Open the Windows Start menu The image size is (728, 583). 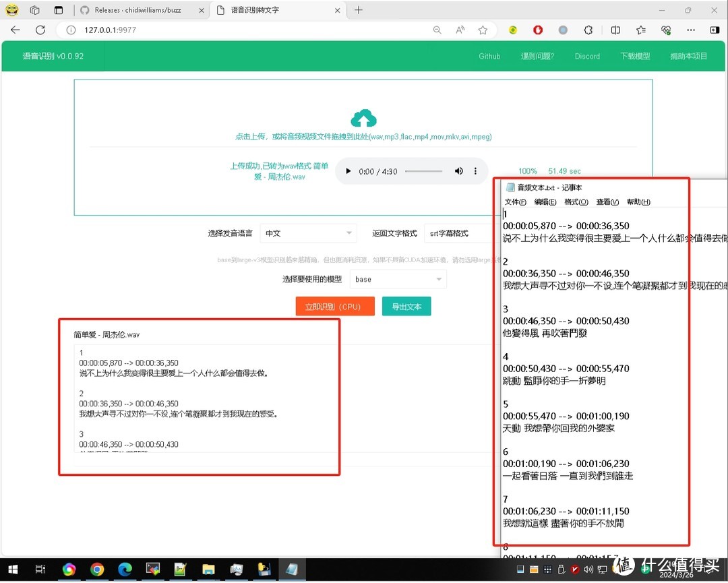point(13,570)
